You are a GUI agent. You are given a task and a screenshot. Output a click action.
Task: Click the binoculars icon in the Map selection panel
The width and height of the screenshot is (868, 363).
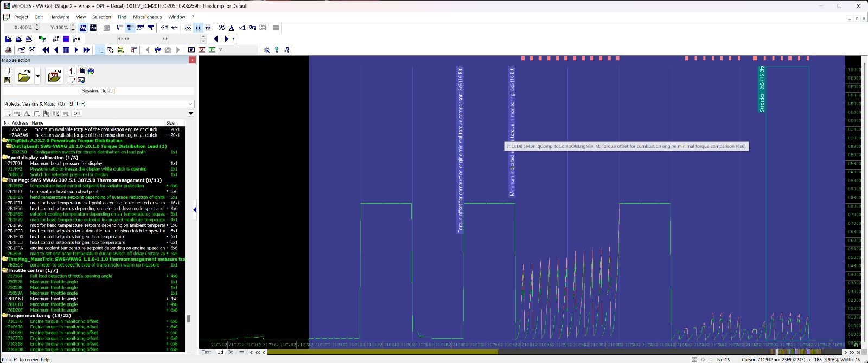pos(91,71)
